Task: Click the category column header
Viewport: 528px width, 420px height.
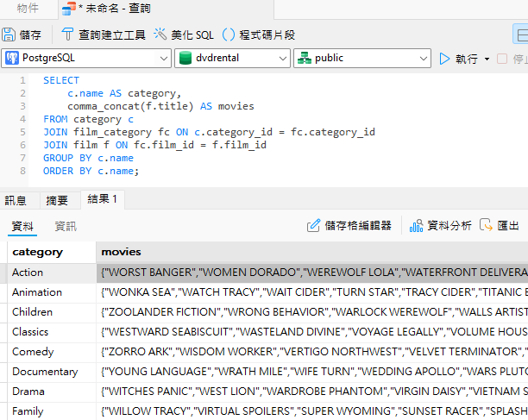Action: click(52, 252)
